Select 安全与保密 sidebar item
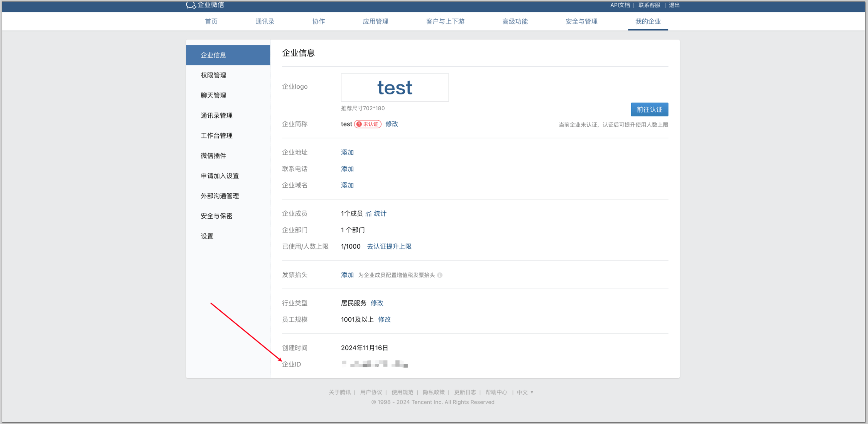This screenshot has width=868, height=424. click(x=216, y=216)
